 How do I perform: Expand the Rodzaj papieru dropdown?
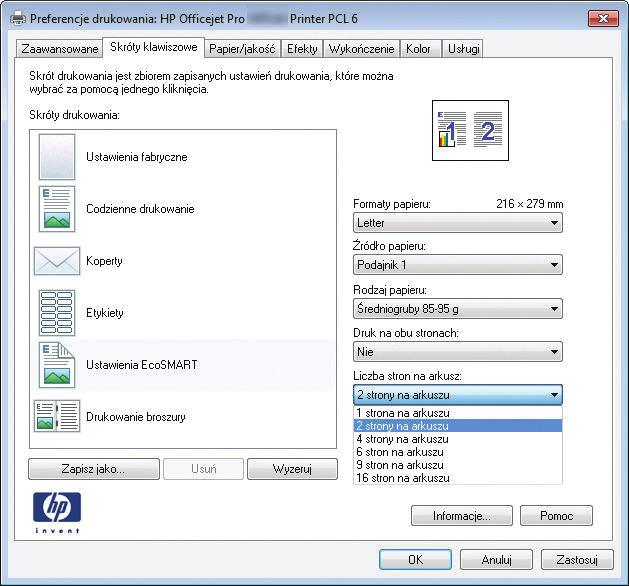(458, 309)
